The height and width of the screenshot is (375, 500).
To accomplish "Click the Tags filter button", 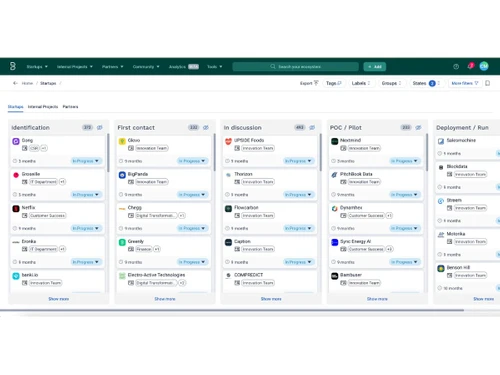I will [x=334, y=83].
